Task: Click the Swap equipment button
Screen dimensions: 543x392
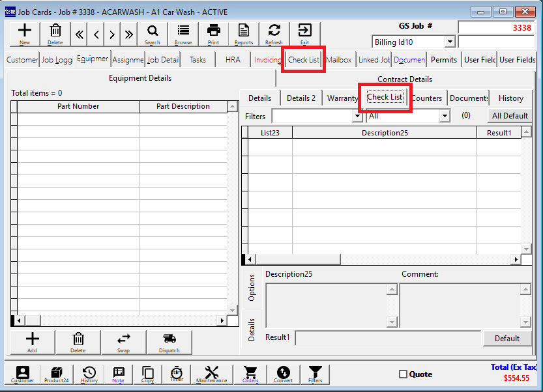Action: (x=124, y=341)
